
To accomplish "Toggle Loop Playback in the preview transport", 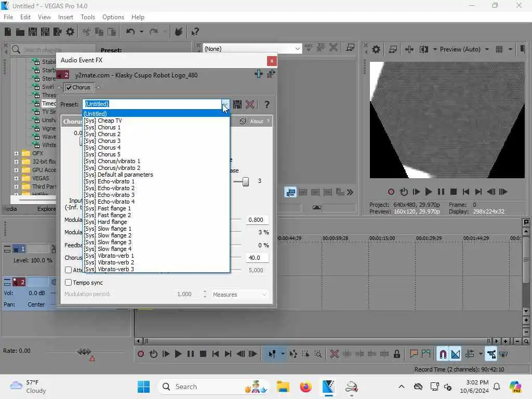I will pyautogui.click(x=403, y=192).
